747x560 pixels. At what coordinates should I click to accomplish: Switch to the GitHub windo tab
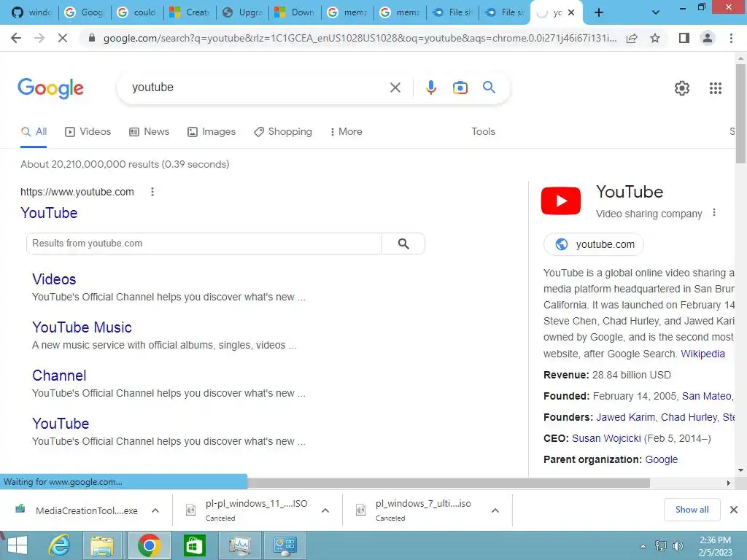click(31, 12)
